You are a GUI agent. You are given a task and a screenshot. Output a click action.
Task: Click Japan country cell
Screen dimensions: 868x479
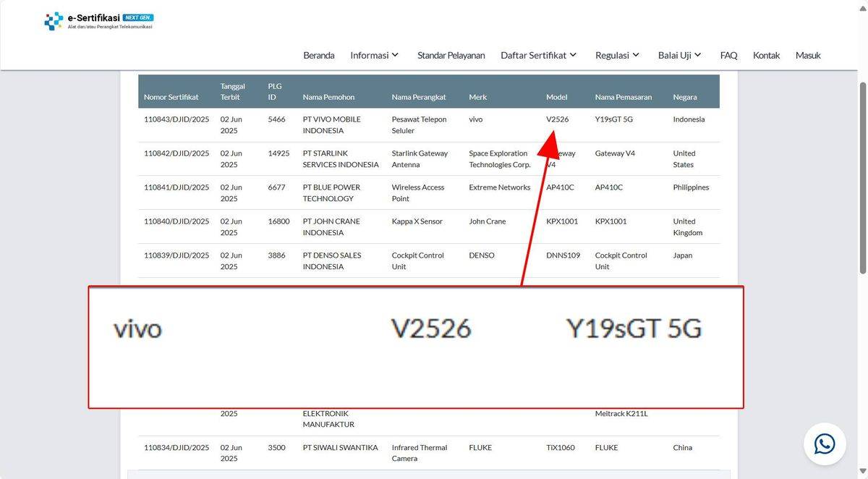pyautogui.click(x=683, y=255)
